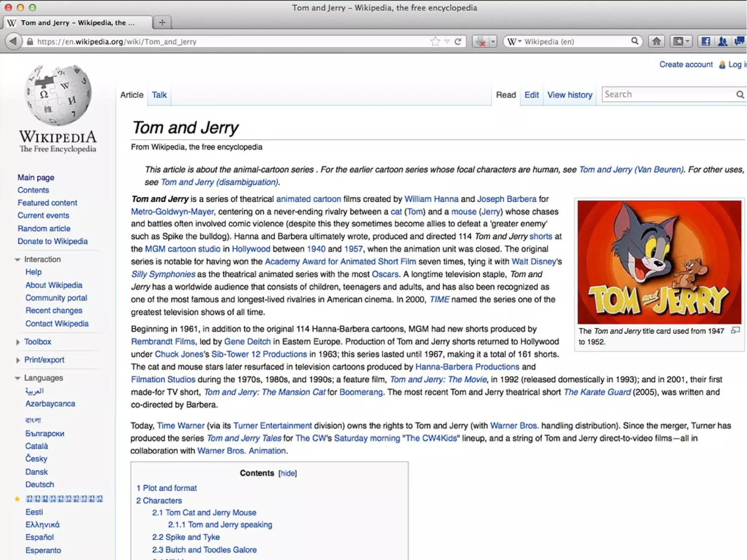This screenshot has width=747, height=560.
Task: Open URL history dropdown arrow beside star
Action: pyautogui.click(x=447, y=42)
